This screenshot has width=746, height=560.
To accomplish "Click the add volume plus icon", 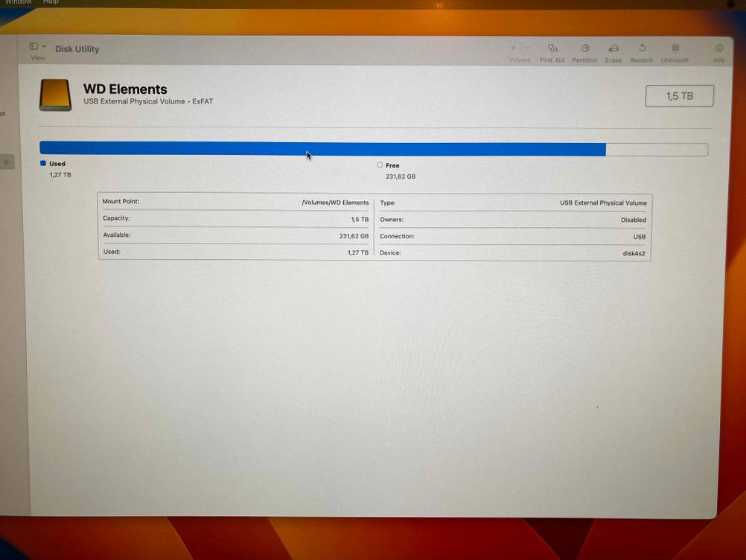I will pyautogui.click(x=513, y=48).
